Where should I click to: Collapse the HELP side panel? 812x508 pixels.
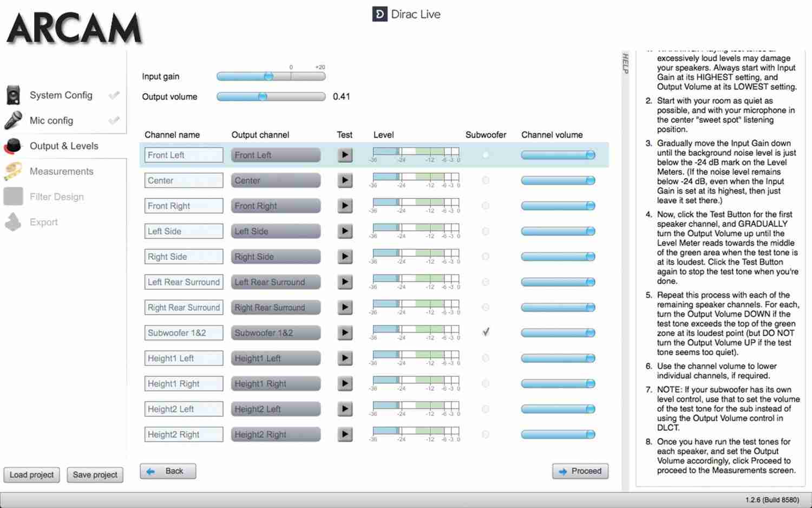point(625,63)
